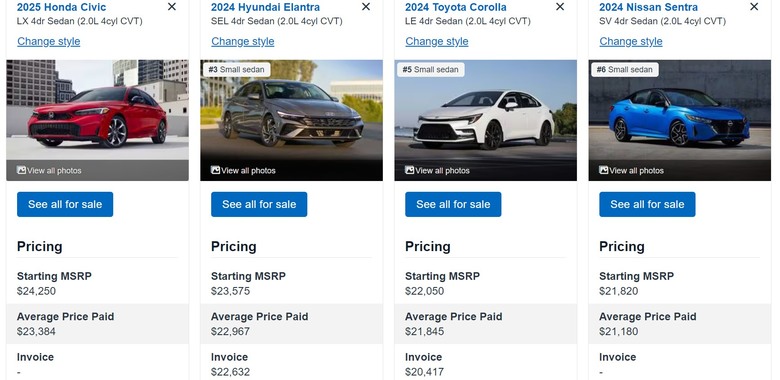Close the 2024 Toyota Corolla column
The image size is (780, 380).
[x=560, y=6]
